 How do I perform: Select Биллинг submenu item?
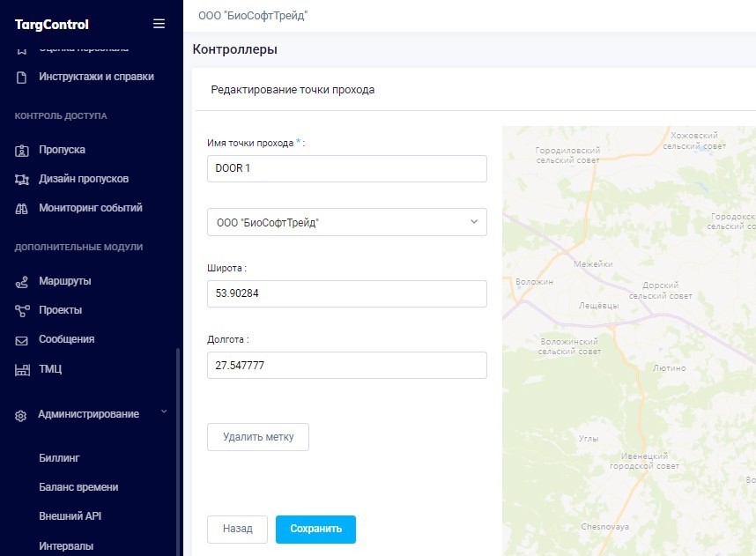pos(59,458)
